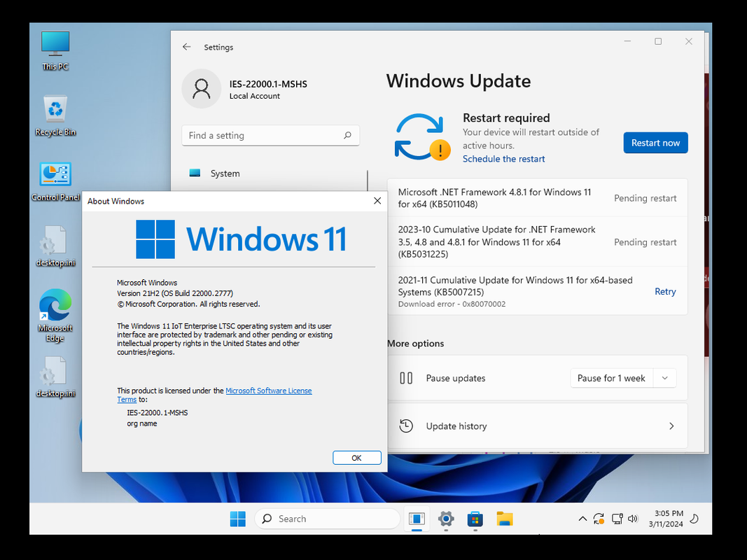The width and height of the screenshot is (747, 560).
Task: Click the Pause updates icon
Action: click(406, 378)
